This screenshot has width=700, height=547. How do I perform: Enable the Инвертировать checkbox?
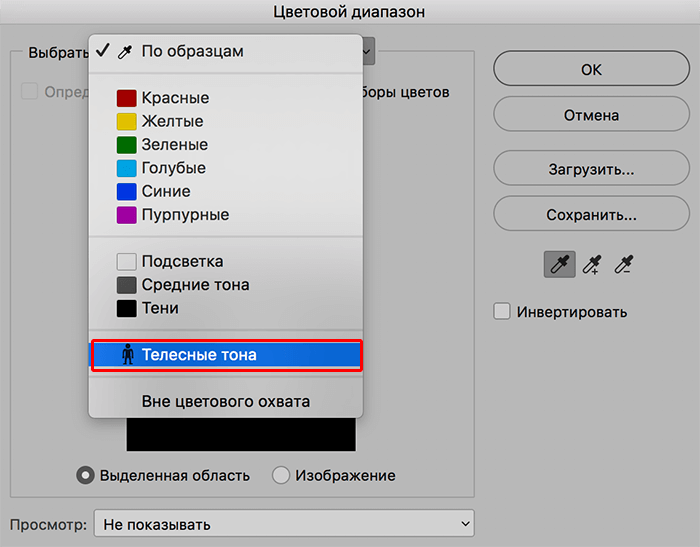[502, 311]
